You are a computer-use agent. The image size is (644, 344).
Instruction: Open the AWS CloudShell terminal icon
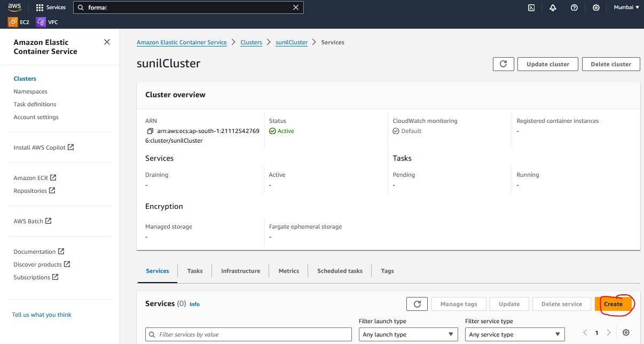point(531,7)
